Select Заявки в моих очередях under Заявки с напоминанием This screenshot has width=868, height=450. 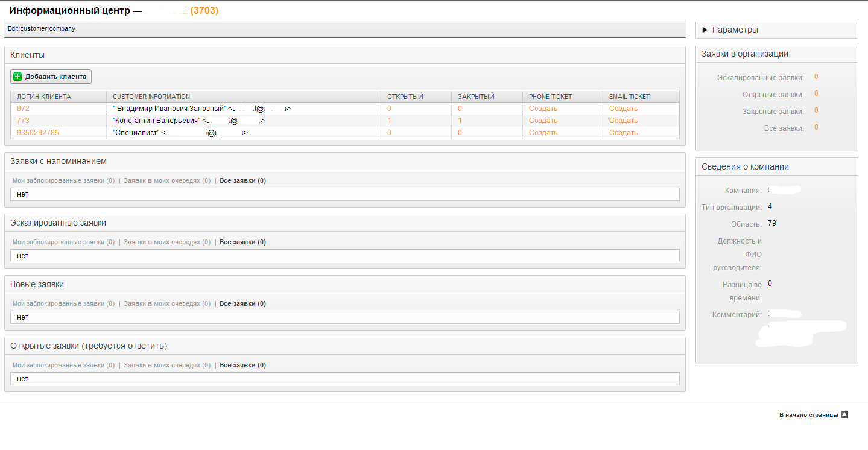pyautogui.click(x=167, y=180)
